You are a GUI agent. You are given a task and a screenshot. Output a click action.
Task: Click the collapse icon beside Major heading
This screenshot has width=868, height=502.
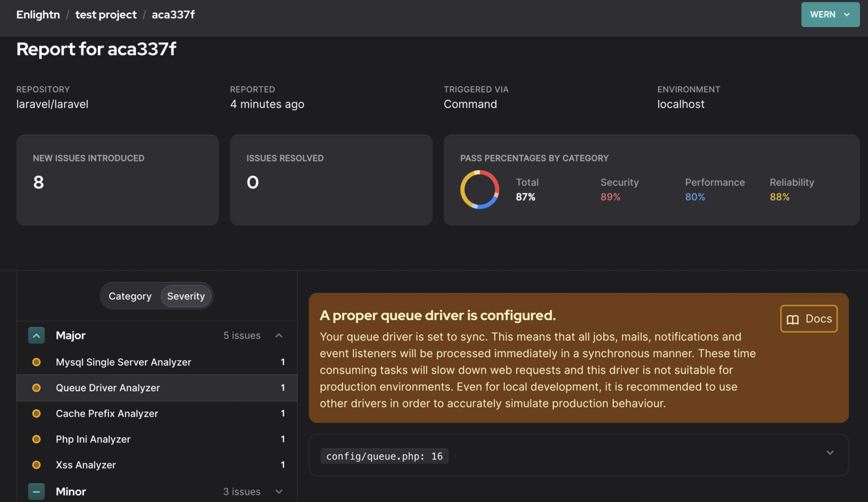pos(36,335)
